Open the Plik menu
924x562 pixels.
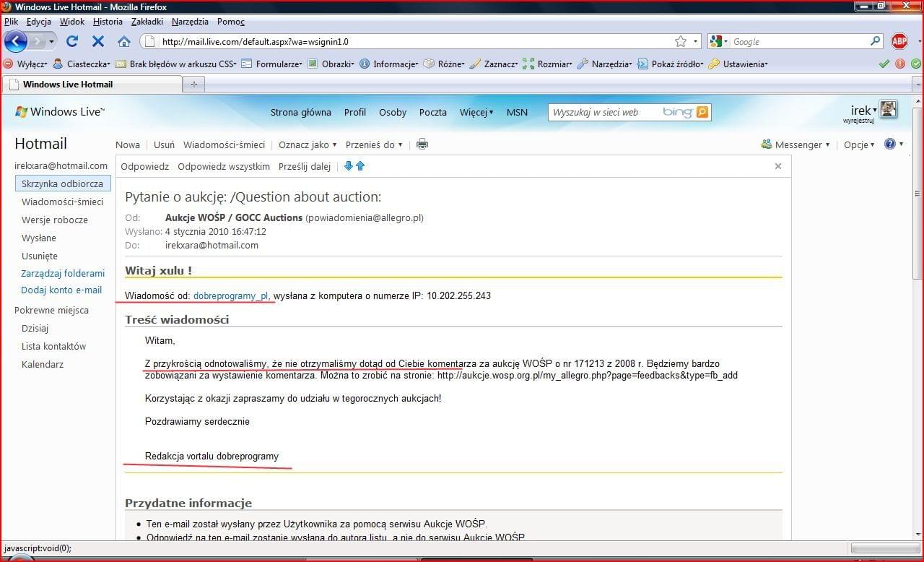tap(11, 22)
